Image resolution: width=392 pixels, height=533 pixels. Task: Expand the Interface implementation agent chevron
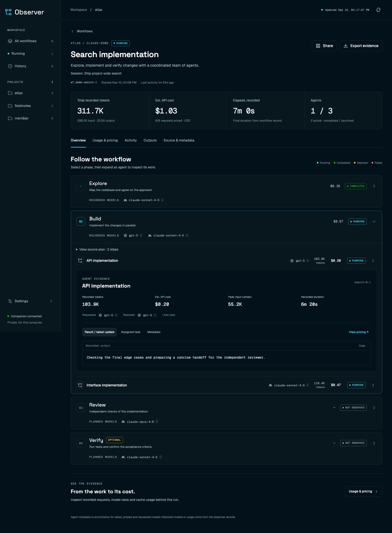(x=373, y=385)
